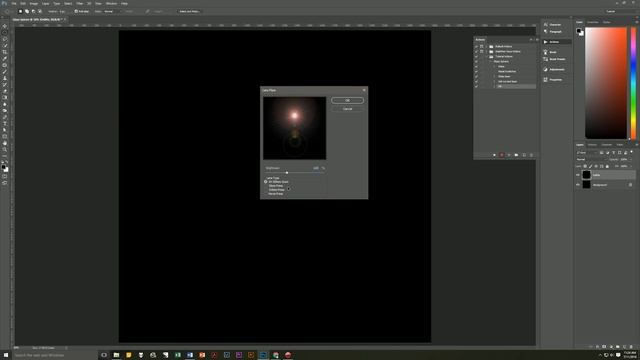Toggle dialog on/off for Default Actions set
The height and width of the screenshot is (360, 640).
[x=482, y=47]
